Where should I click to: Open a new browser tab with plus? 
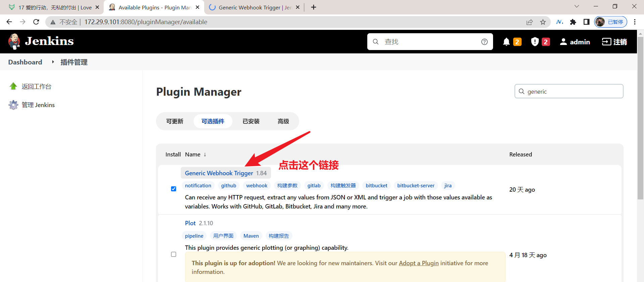(314, 7)
